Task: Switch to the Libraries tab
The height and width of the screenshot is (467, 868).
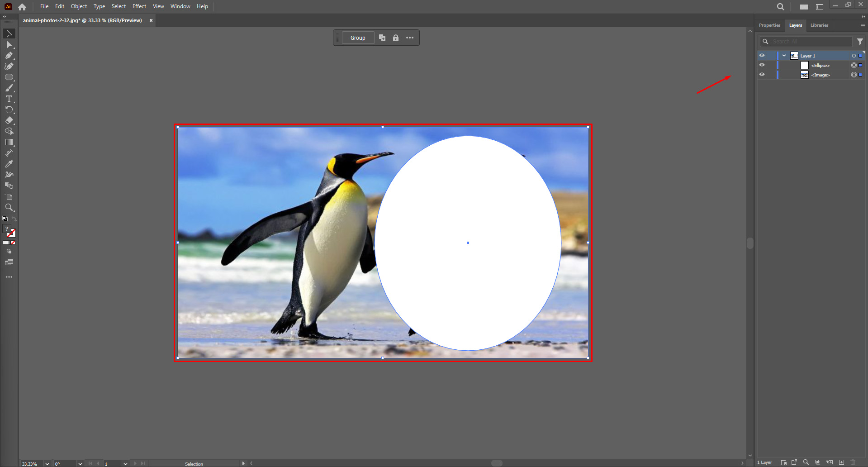Action: tap(819, 25)
